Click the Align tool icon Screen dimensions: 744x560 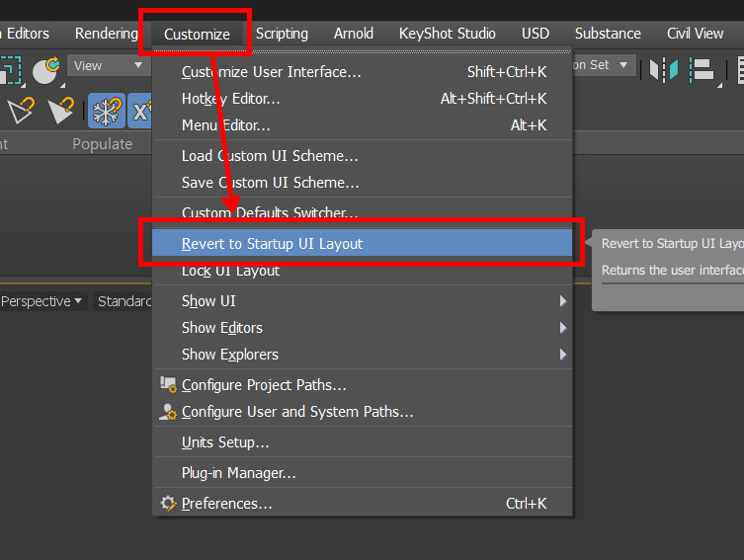pos(703,70)
